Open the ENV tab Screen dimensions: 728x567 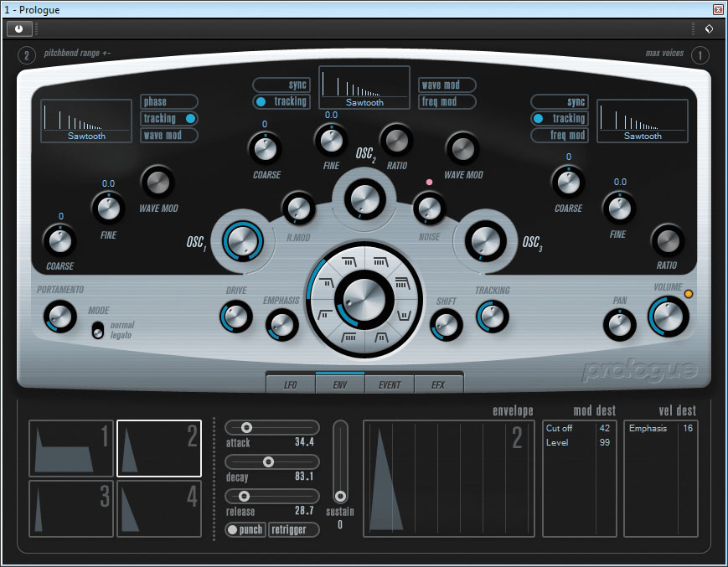click(340, 384)
